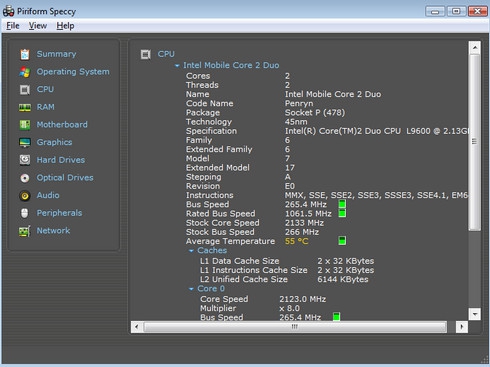490x367 pixels.
Task: Click green graph icon beside Average Temperature
Action: coord(342,241)
